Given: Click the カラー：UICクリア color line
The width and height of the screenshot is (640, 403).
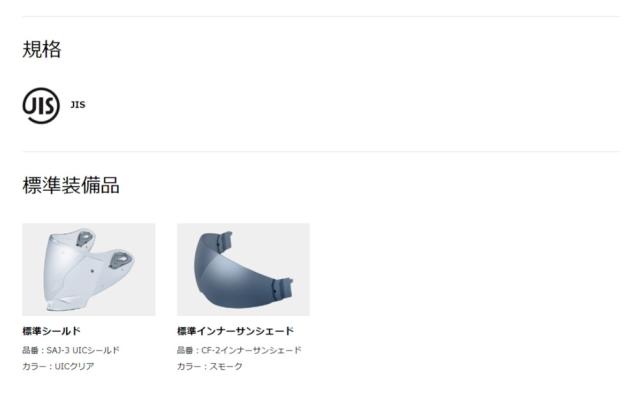Looking at the screenshot, I should pos(58,366).
